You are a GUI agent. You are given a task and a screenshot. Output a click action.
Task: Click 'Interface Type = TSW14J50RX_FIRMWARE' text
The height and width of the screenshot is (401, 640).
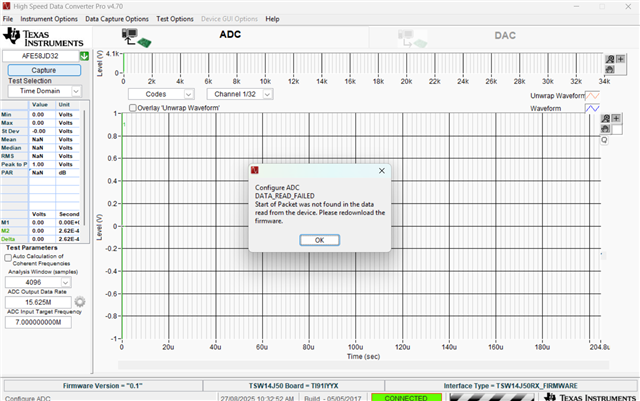point(511,386)
